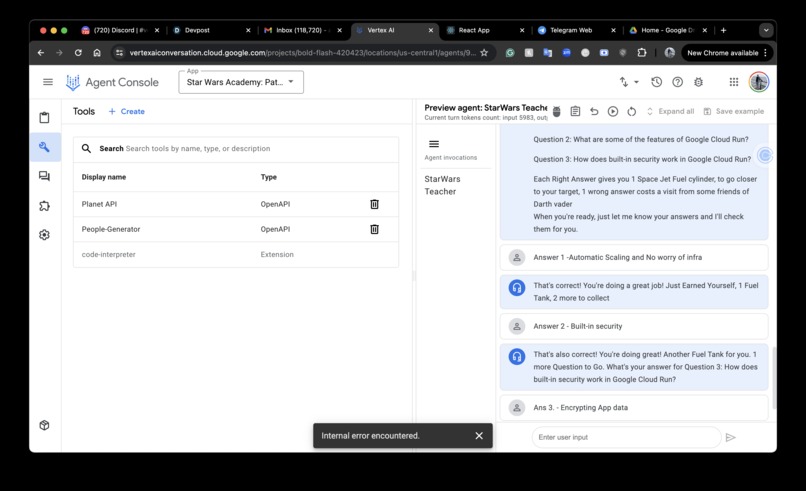This screenshot has width=806, height=491.
Task: Click the Create tool button
Action: click(126, 112)
